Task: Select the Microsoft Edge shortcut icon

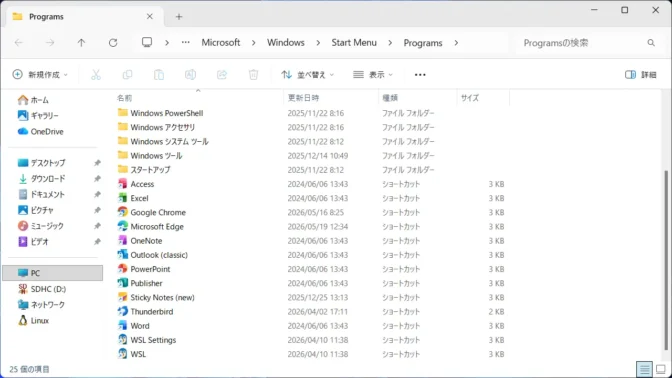Action: (x=123, y=226)
